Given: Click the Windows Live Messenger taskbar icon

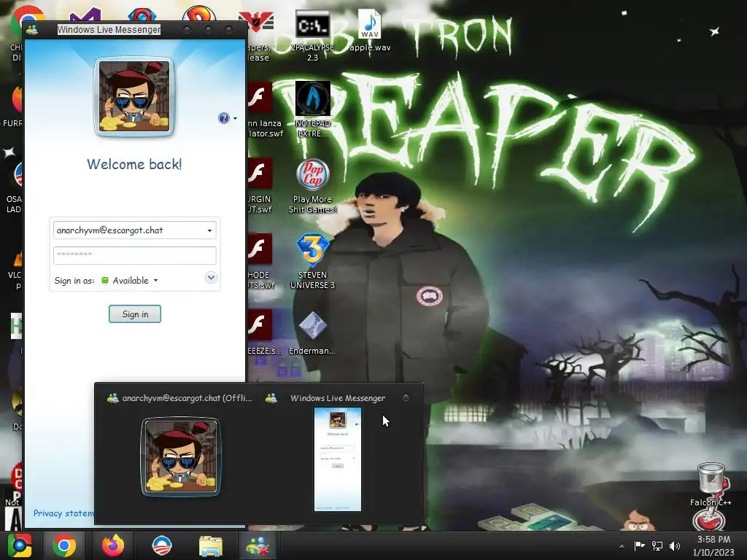Looking at the screenshot, I should tap(258, 545).
